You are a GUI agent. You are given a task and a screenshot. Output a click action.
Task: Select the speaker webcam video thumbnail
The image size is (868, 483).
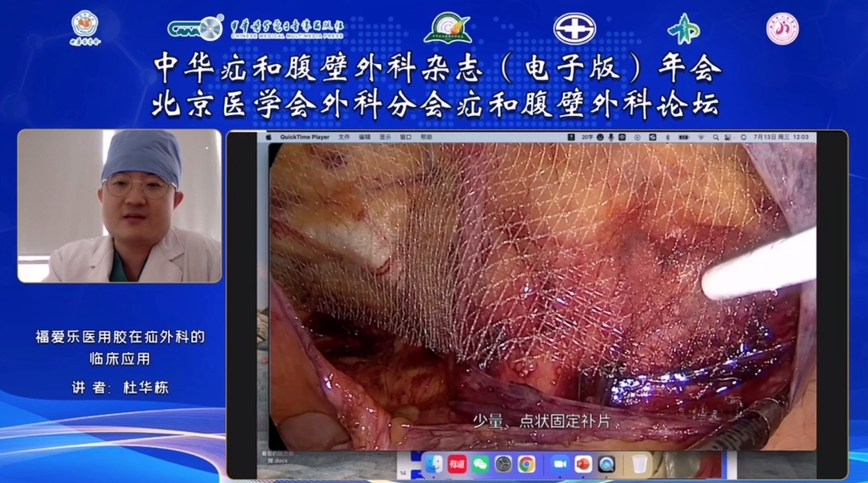[119, 206]
